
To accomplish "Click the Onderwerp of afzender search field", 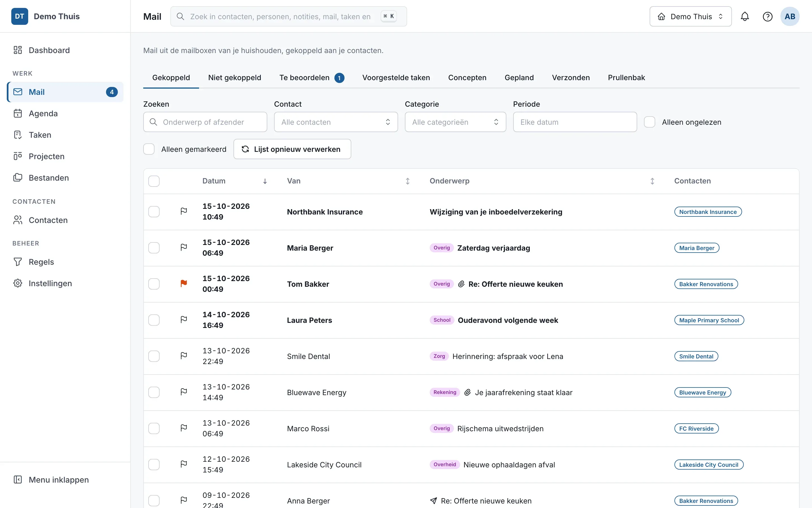I will pyautogui.click(x=205, y=122).
